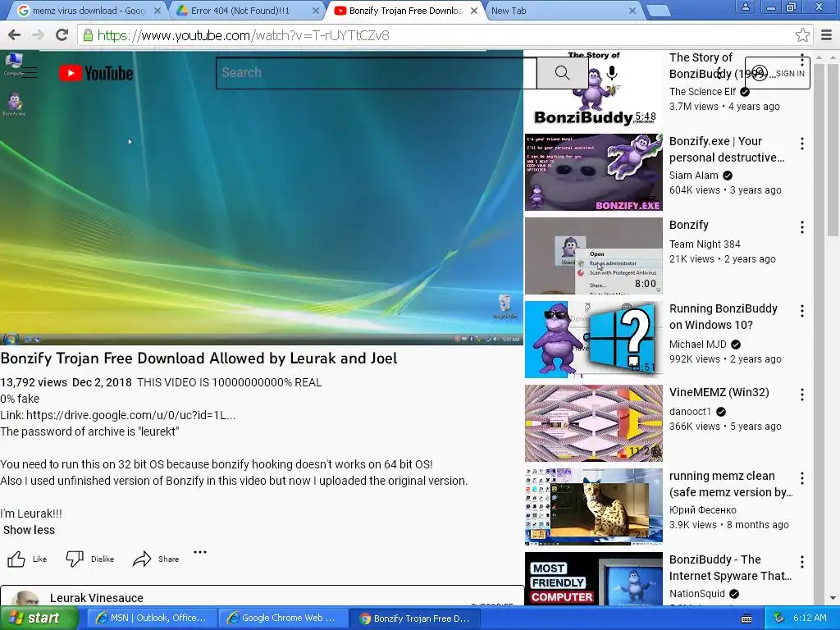The height and width of the screenshot is (630, 840).
Task: Open Bonzify.exe personal destructive video thumbnail
Action: pos(594,172)
